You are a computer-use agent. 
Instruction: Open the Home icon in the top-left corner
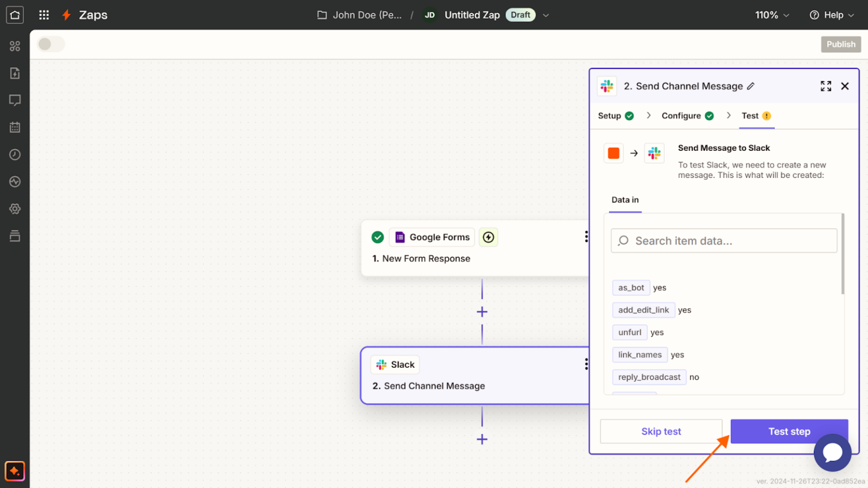14,15
